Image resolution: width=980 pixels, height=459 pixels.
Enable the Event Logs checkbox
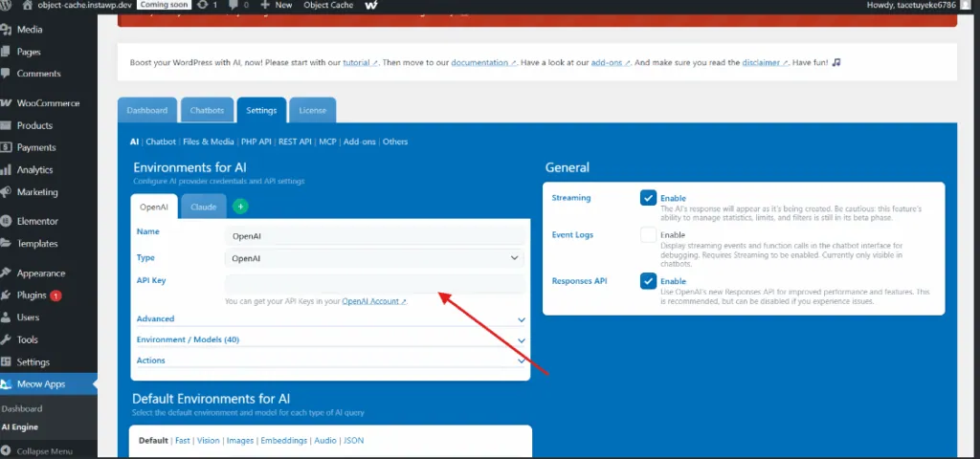(x=648, y=235)
